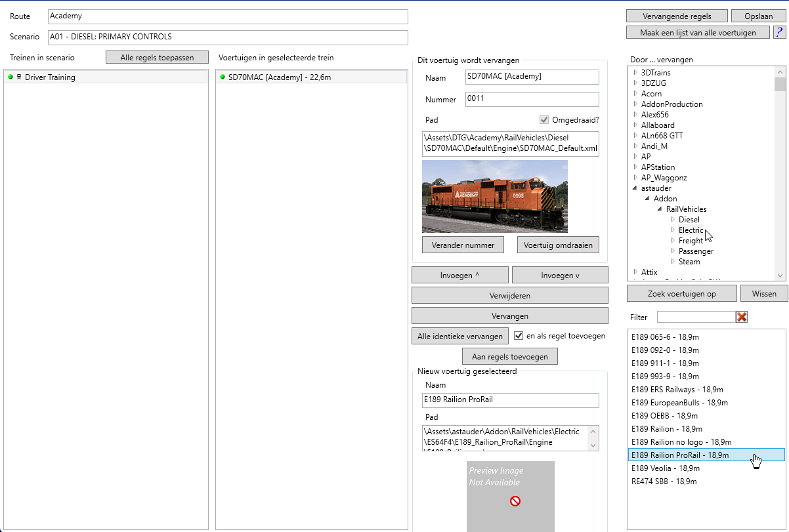Screen dimensions: 789x532
Task: Flip vehicle with 'Voertuig omdraaien'
Action: click(558, 245)
